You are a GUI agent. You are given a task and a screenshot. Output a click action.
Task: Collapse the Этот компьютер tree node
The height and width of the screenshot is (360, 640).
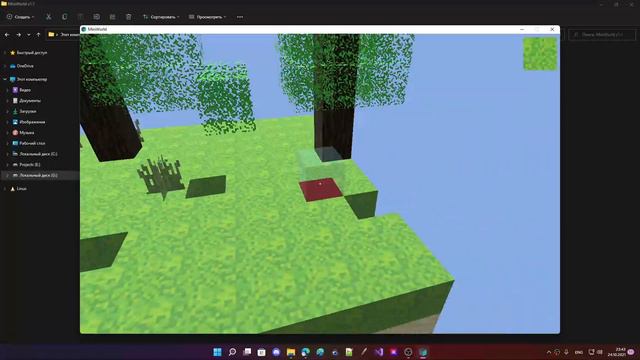[x=5, y=79]
